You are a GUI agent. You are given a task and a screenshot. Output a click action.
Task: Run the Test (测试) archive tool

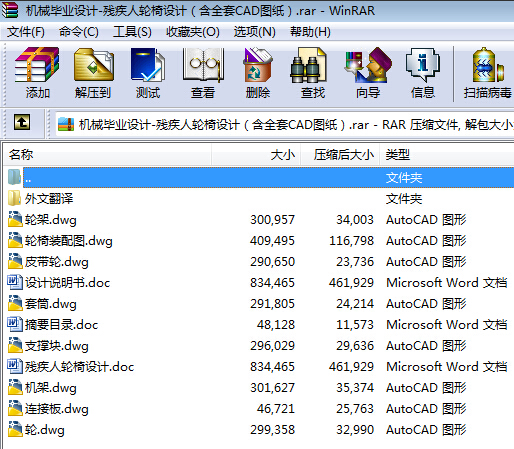tap(148, 65)
